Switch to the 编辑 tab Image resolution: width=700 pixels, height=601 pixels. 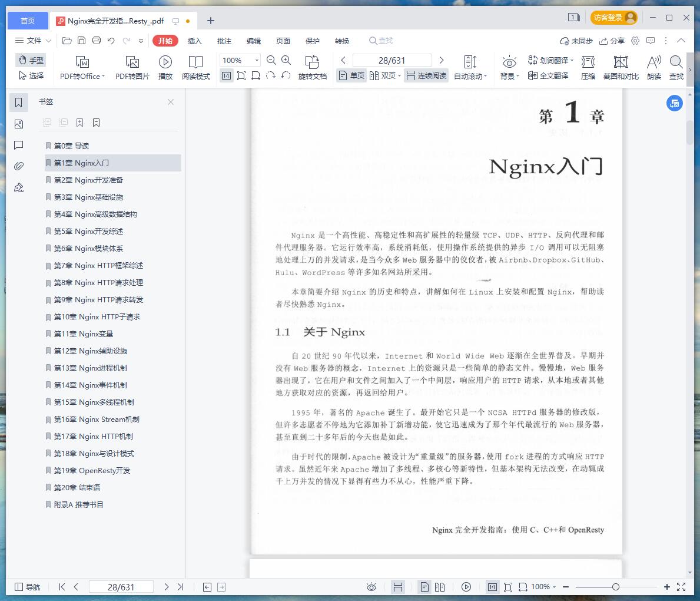pos(254,41)
